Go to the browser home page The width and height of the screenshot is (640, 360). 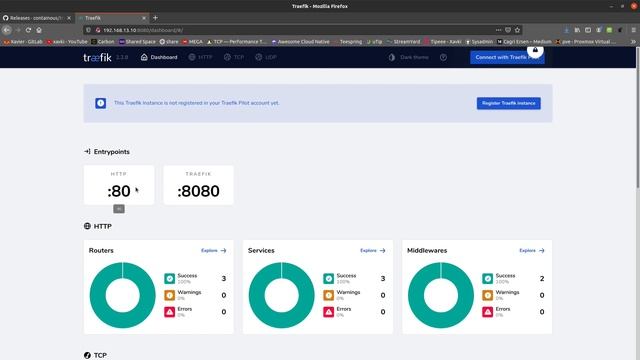[39, 30]
